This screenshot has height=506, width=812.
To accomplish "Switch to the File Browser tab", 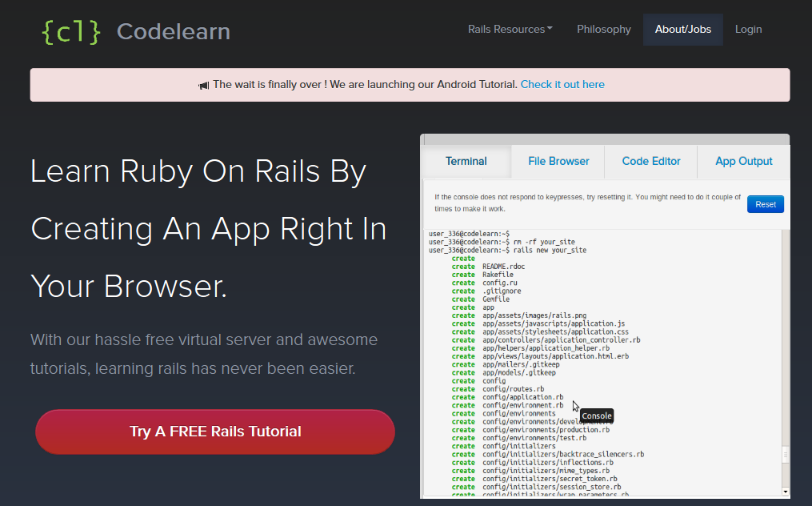I will coord(558,161).
